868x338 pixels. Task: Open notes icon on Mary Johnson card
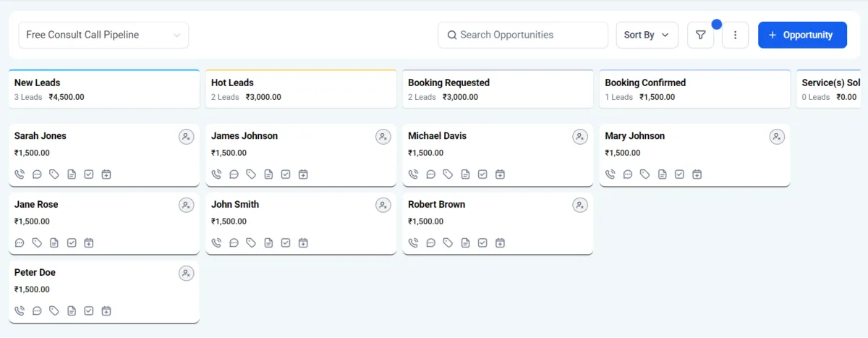click(x=662, y=174)
